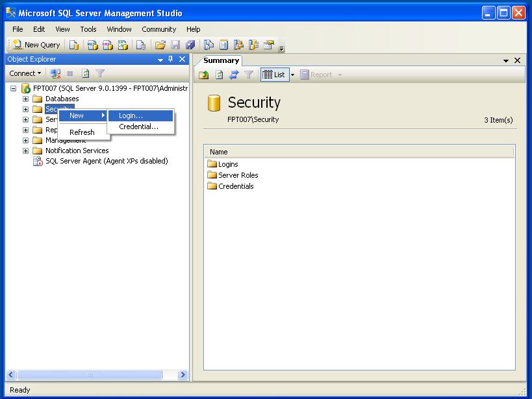532x399 pixels.
Task: Choose Refresh in the context menu
Action: (83, 132)
